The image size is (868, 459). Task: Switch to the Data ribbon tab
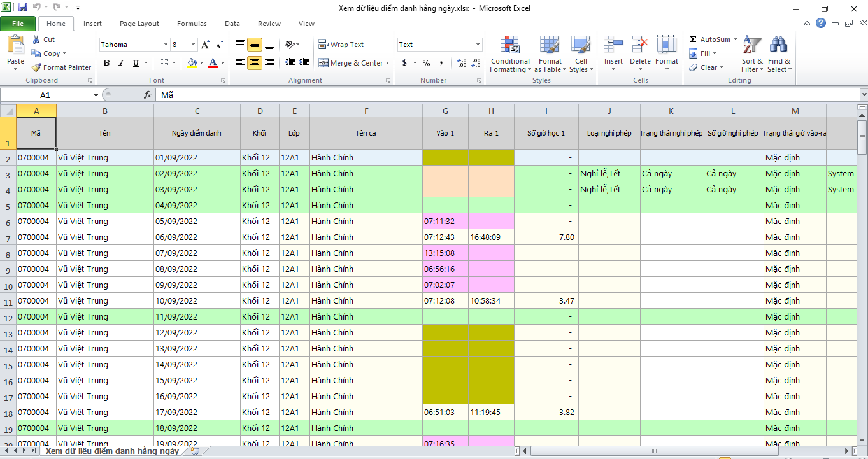tap(232, 24)
